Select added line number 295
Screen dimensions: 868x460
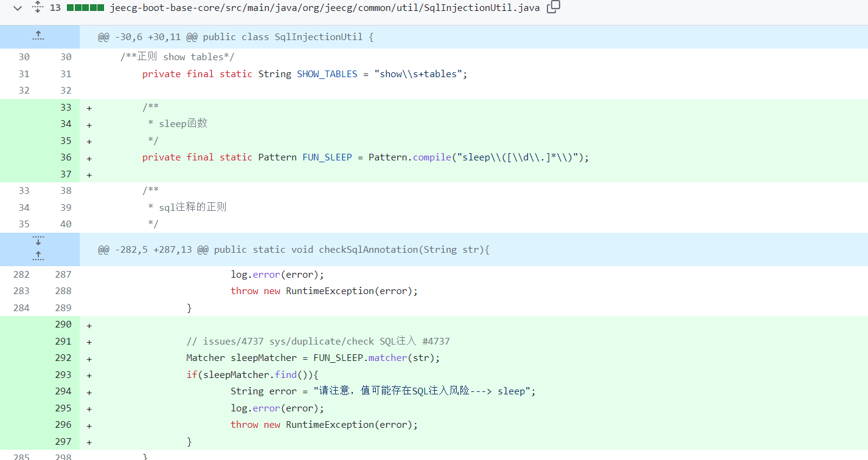click(x=63, y=408)
